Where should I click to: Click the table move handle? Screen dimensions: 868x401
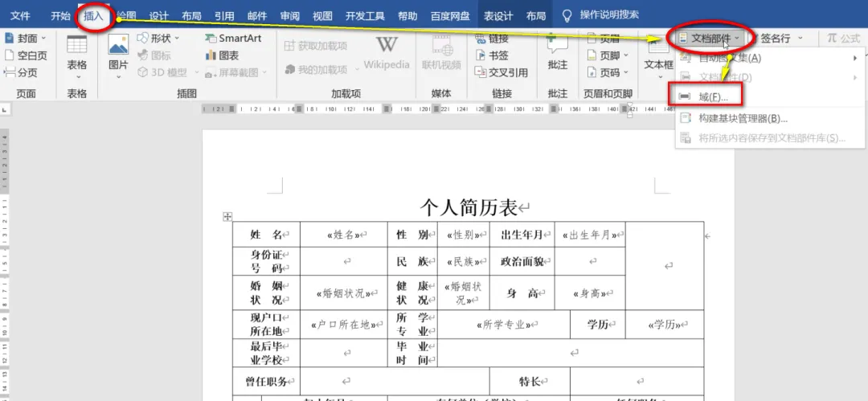point(227,216)
